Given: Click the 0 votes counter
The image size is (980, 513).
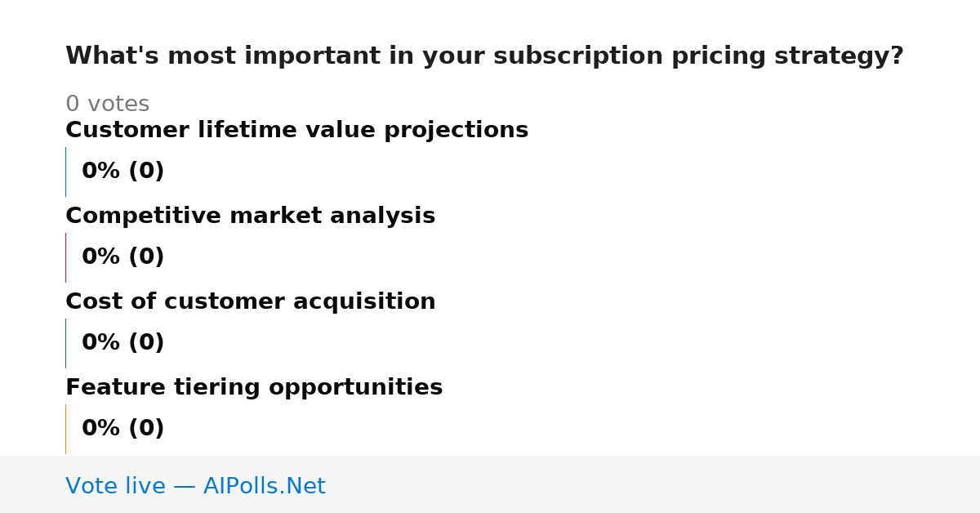Looking at the screenshot, I should coord(107,104).
